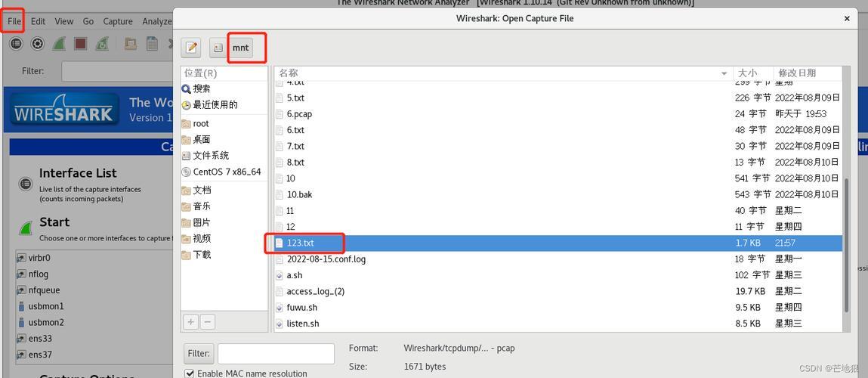
Task: Restart the running live capture icon
Action: 102,43
